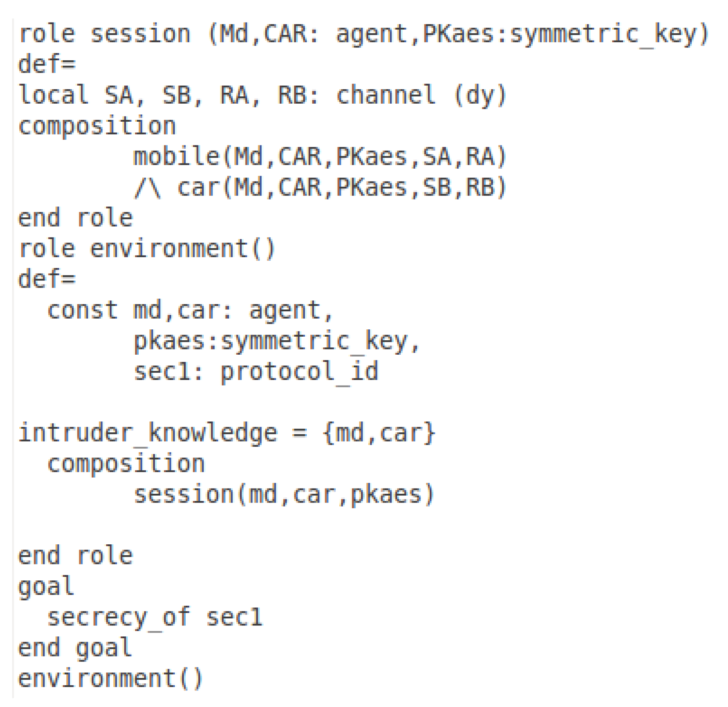This screenshot has height=707, width=728.
Task: Click the 'channel (dy)' text
Action: [421, 96]
